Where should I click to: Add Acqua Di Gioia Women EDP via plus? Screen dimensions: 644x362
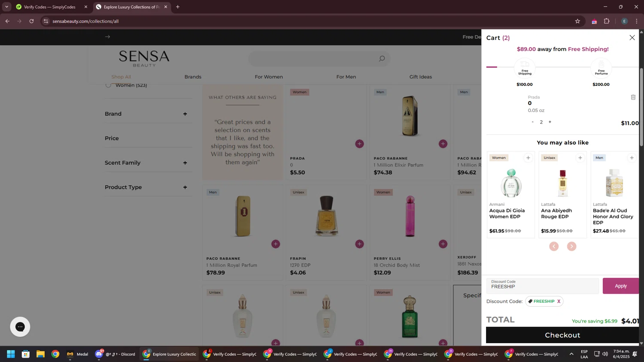(528, 158)
